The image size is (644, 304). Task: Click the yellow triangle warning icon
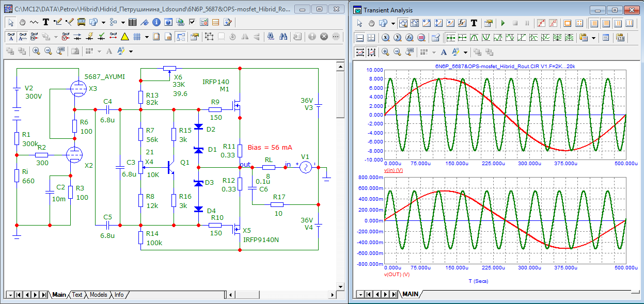click(124, 37)
